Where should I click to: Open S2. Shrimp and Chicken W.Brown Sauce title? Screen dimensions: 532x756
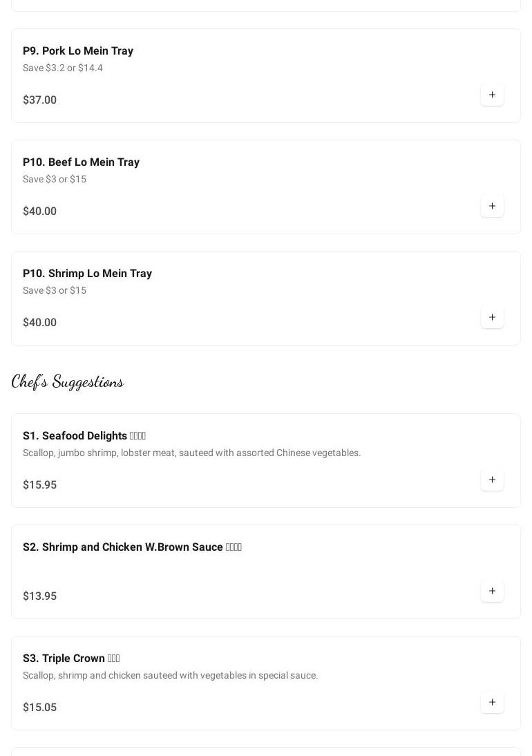[132, 547]
